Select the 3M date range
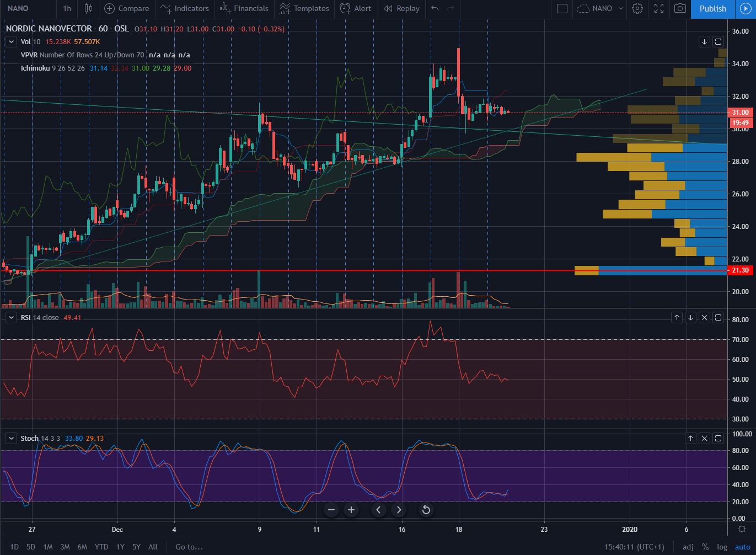 (65, 547)
